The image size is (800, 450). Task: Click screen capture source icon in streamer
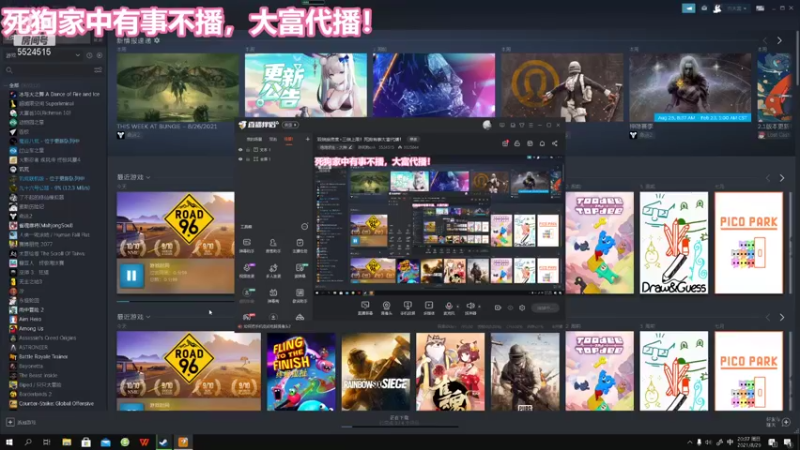(365, 307)
